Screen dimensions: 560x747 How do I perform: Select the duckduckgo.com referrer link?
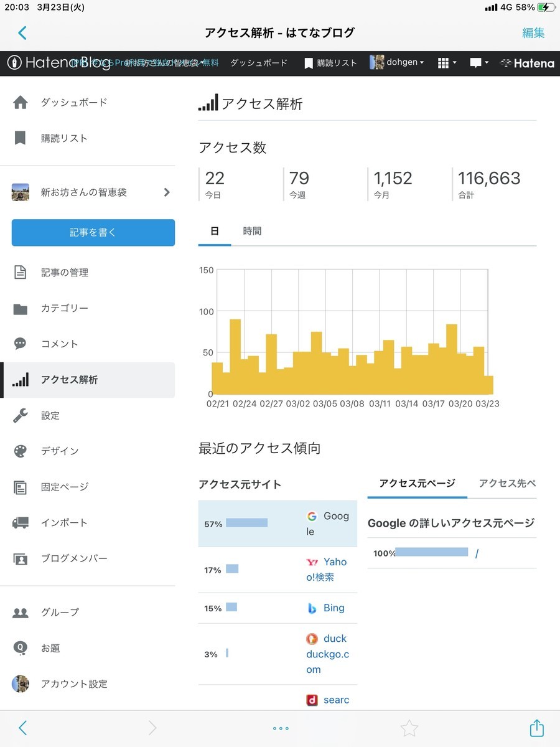(327, 654)
